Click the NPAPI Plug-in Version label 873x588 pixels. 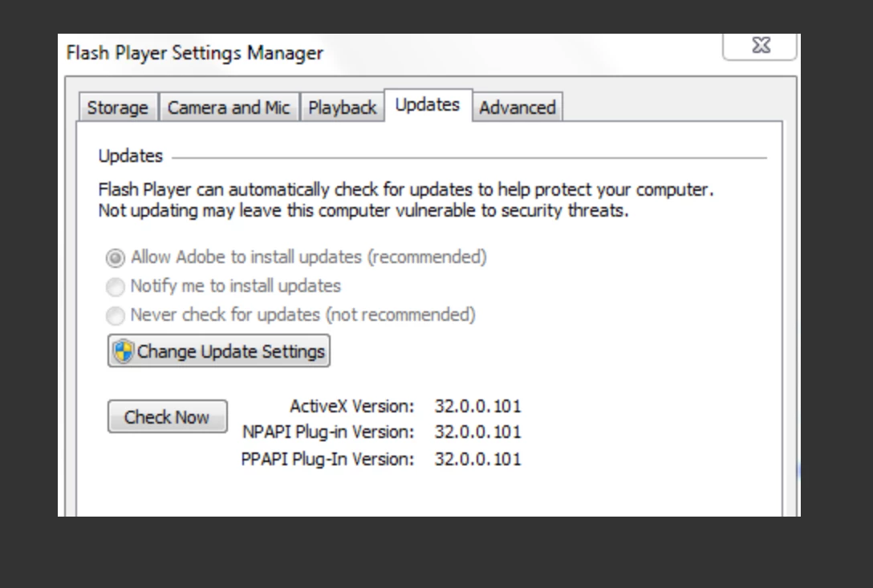[328, 432]
